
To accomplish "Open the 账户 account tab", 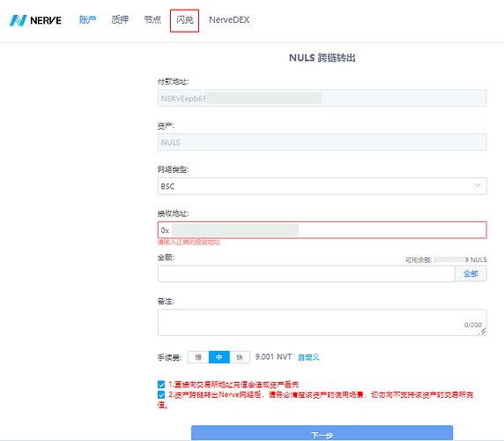I will (87, 20).
